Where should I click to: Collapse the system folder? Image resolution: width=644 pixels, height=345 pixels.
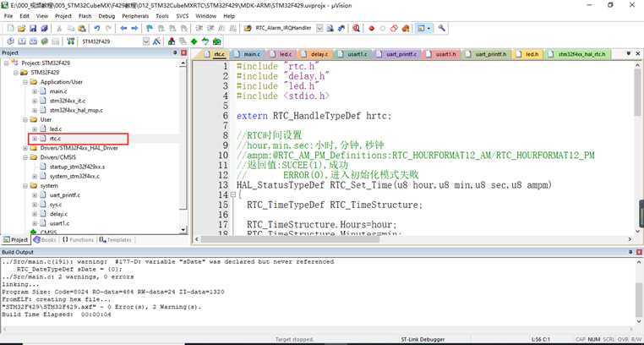click(25, 186)
